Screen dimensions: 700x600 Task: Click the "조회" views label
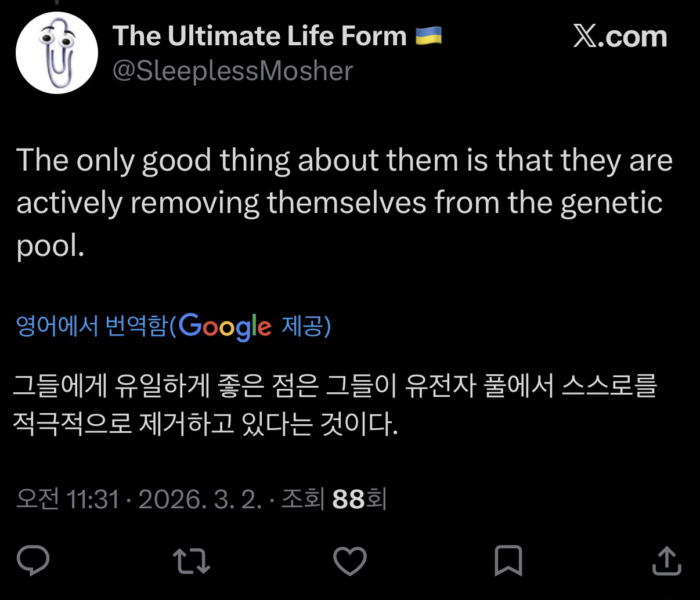tap(302, 498)
